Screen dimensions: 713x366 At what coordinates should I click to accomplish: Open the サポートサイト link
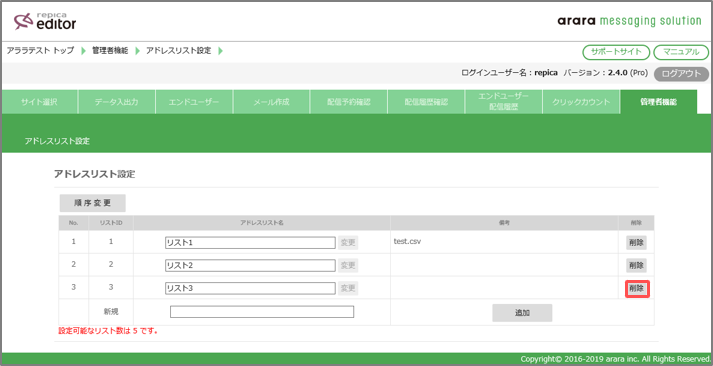(x=616, y=52)
